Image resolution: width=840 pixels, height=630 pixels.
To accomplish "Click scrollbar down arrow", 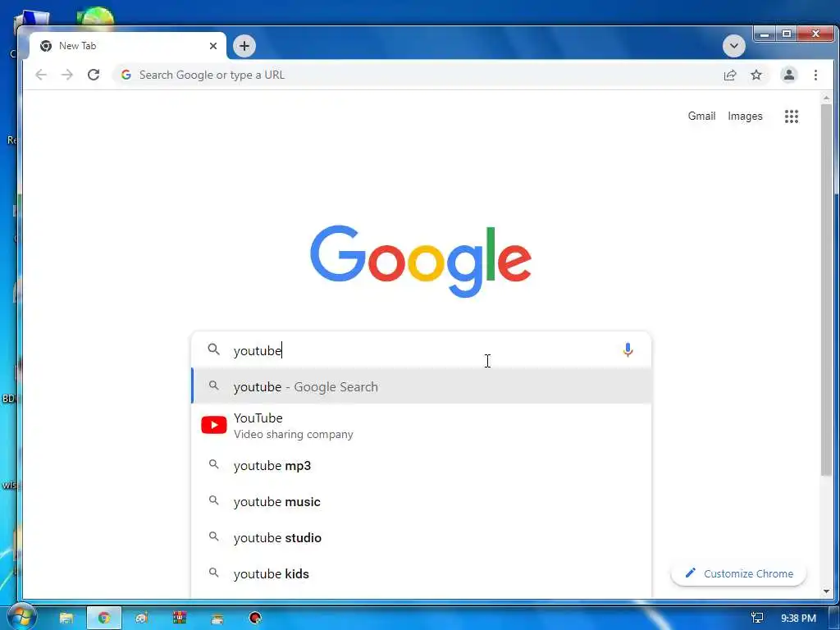I will [x=826, y=591].
